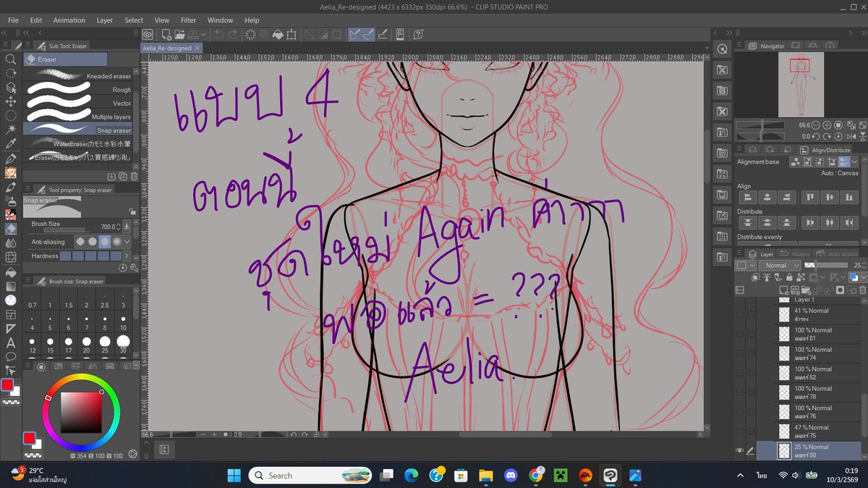Viewport: 868px width, 488px height.
Task: Toggle visibility of layer เลเยอร์ 78
Action: tap(740, 392)
